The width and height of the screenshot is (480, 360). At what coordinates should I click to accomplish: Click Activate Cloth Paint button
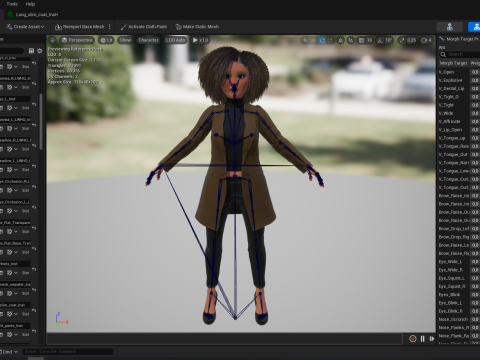(x=144, y=27)
